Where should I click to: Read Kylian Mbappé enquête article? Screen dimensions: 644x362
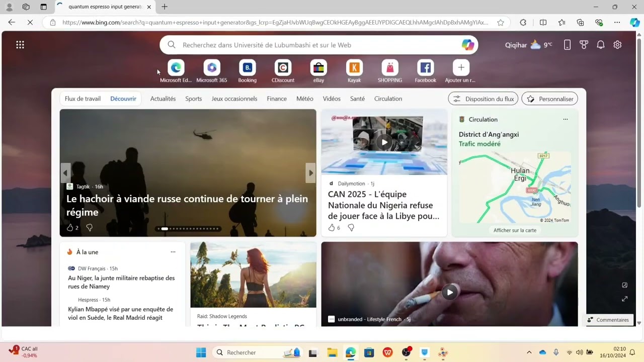point(121,313)
